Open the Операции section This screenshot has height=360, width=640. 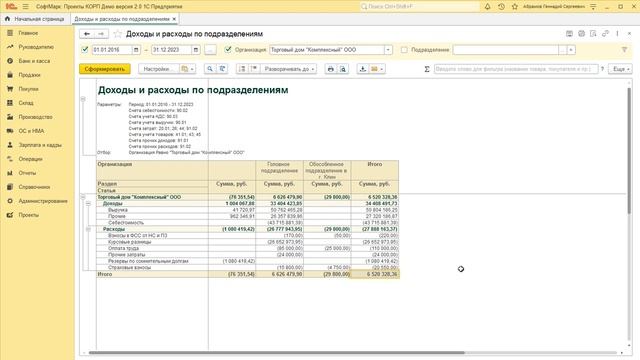point(30,159)
